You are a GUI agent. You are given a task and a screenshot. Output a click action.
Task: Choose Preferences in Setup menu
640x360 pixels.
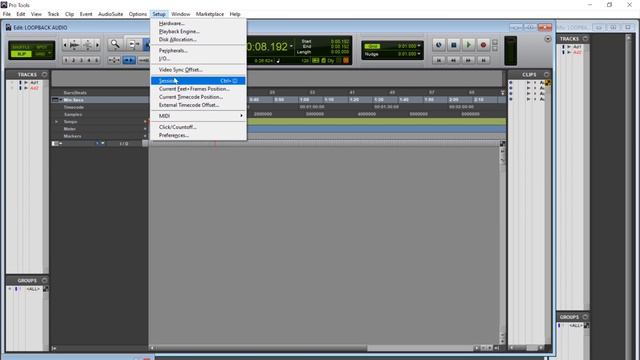(198, 135)
